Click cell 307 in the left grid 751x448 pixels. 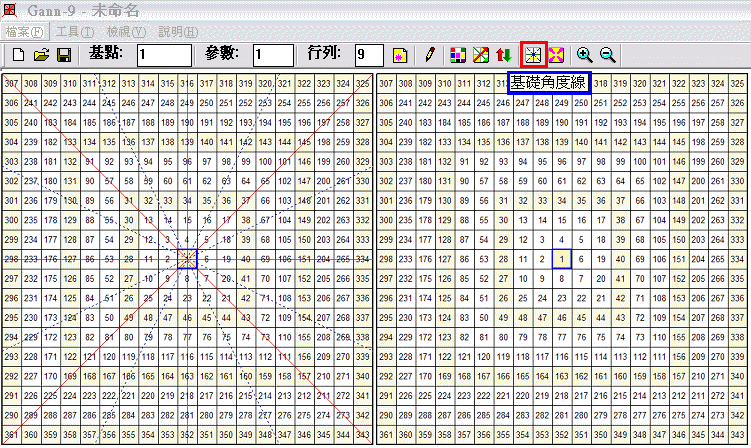[x=11, y=83]
